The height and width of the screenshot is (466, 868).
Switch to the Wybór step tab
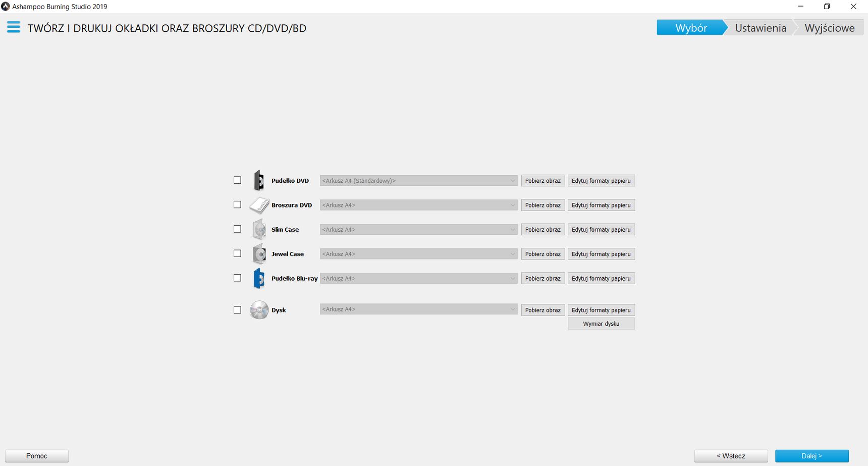click(691, 28)
